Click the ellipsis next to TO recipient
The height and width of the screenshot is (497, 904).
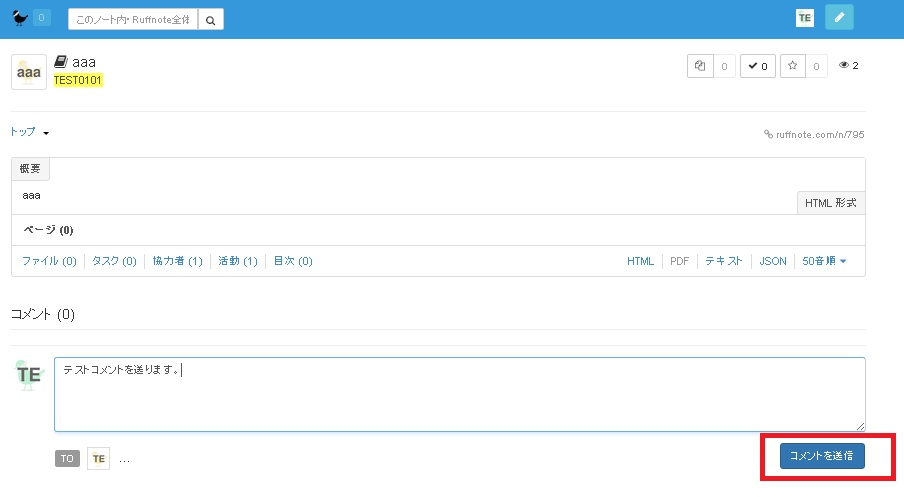(124, 459)
